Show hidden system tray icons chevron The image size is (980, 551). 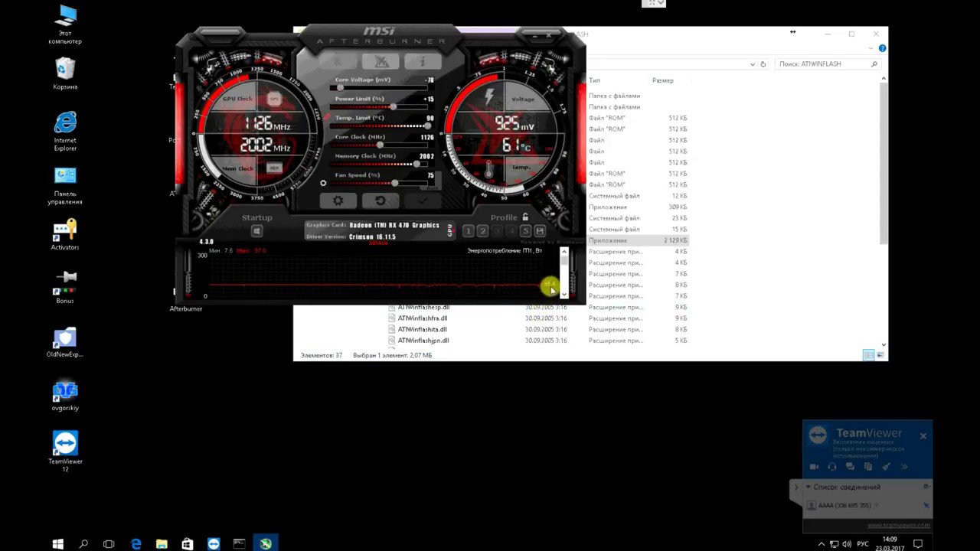point(822,544)
